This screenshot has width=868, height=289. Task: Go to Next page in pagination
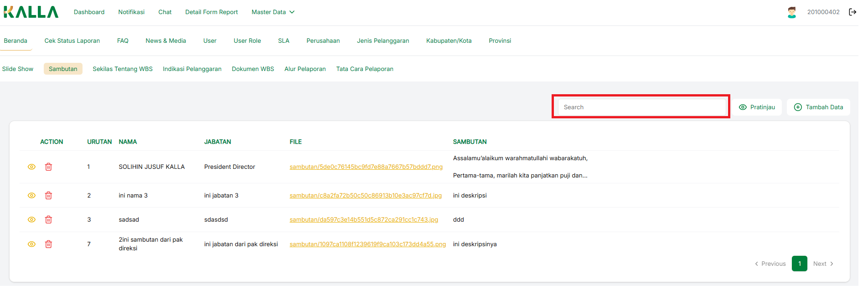823,264
